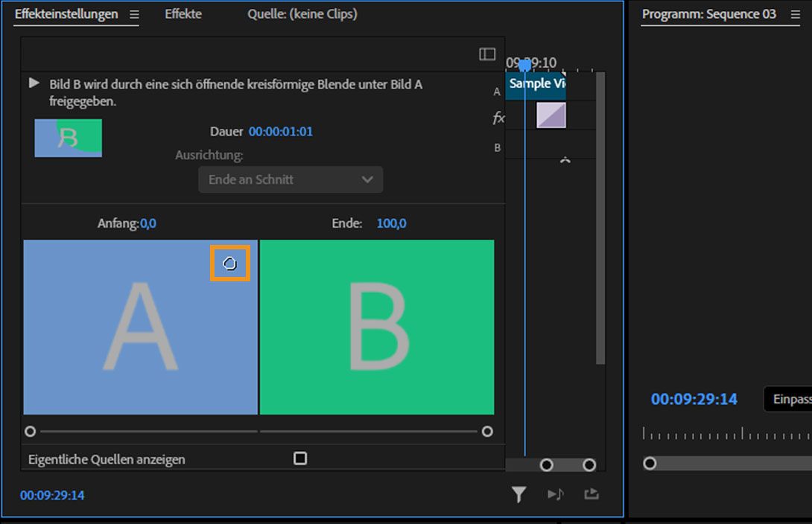Click the small circle marker on image A
The image size is (812, 524).
pyautogui.click(x=230, y=263)
